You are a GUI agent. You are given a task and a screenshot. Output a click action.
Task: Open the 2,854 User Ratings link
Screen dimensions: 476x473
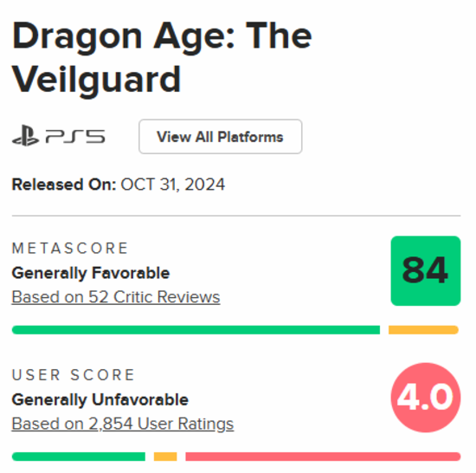123,424
